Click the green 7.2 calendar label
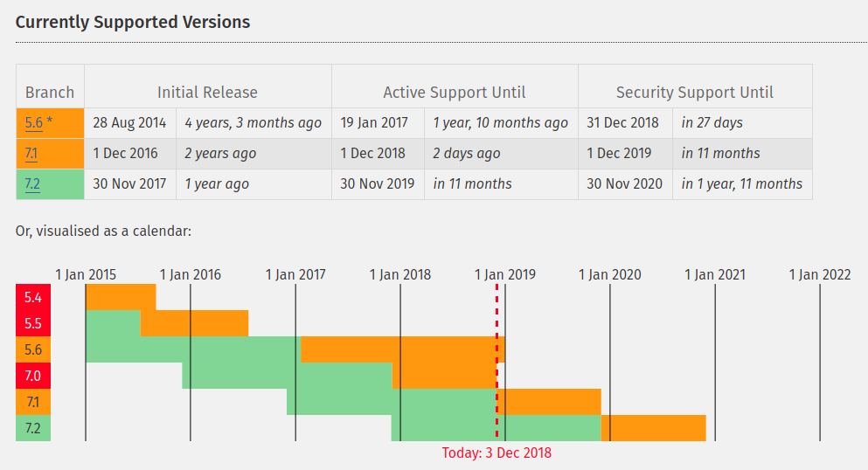The height and width of the screenshot is (470, 868). click(x=33, y=428)
